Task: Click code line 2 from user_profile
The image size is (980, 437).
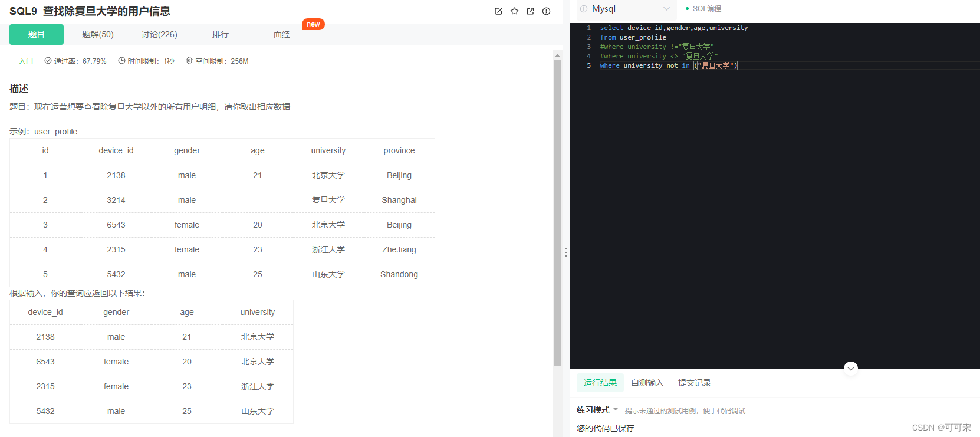Action: [x=633, y=37]
